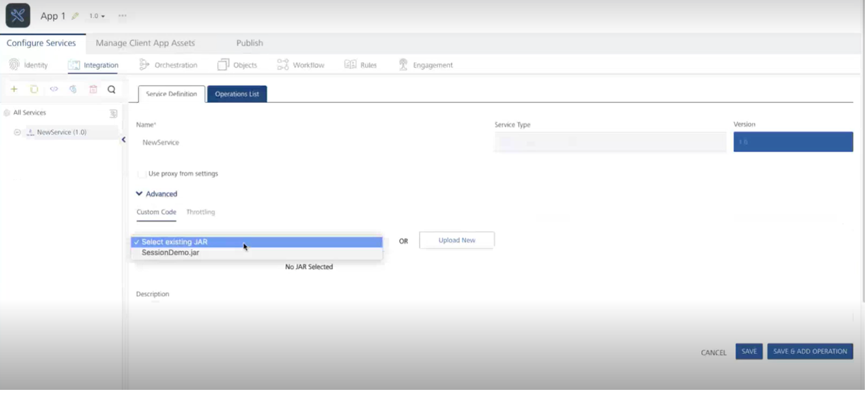
Task: Enable Use proxy from settings checkbox
Action: (142, 174)
